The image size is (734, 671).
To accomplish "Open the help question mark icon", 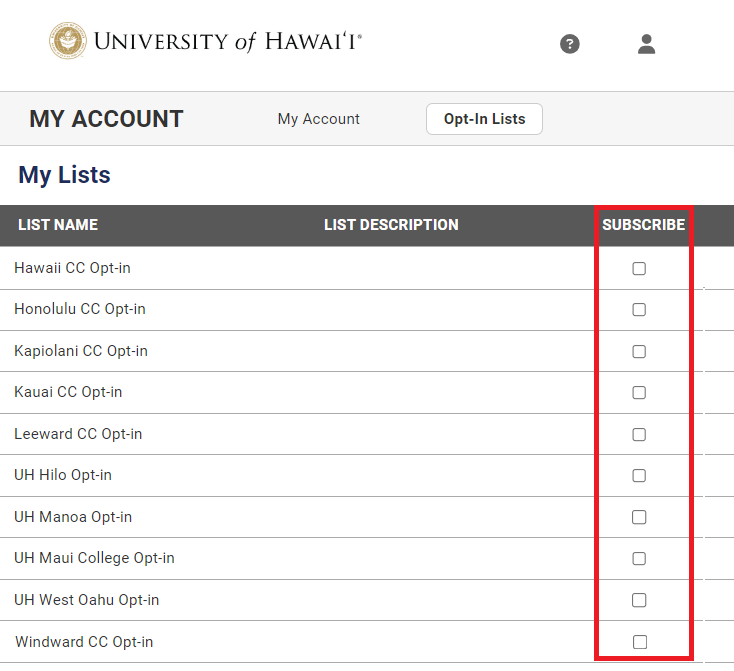I will pyautogui.click(x=570, y=44).
